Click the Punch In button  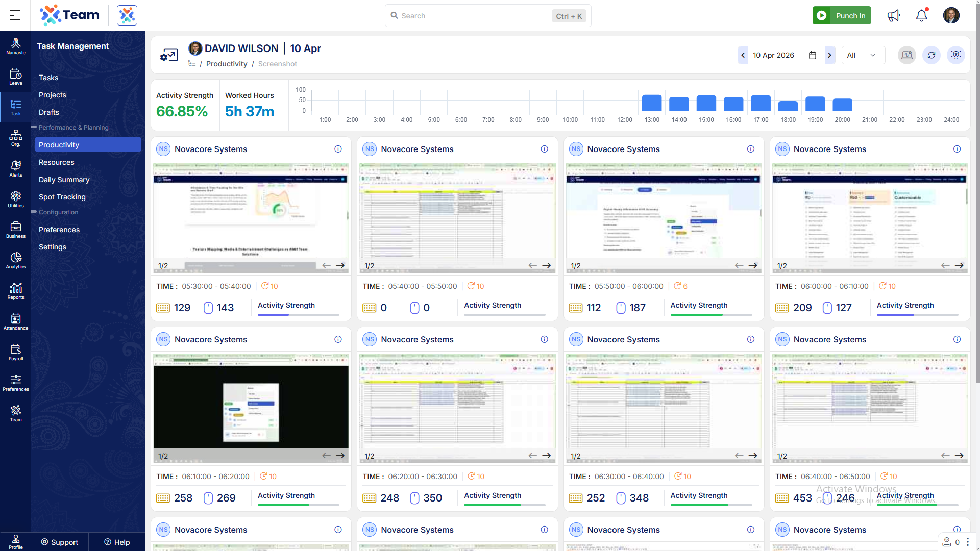click(x=842, y=15)
